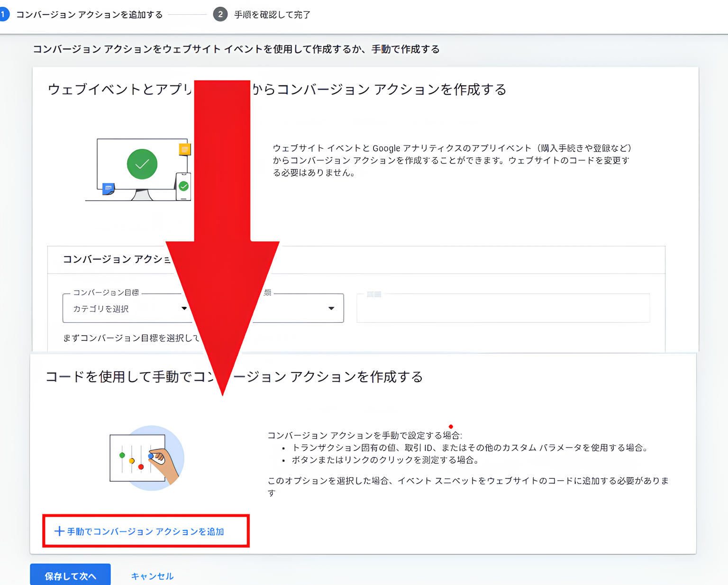This screenshot has height=585, width=728.
Task: Click the yellow square icon above the monitor
Action: 185,148
